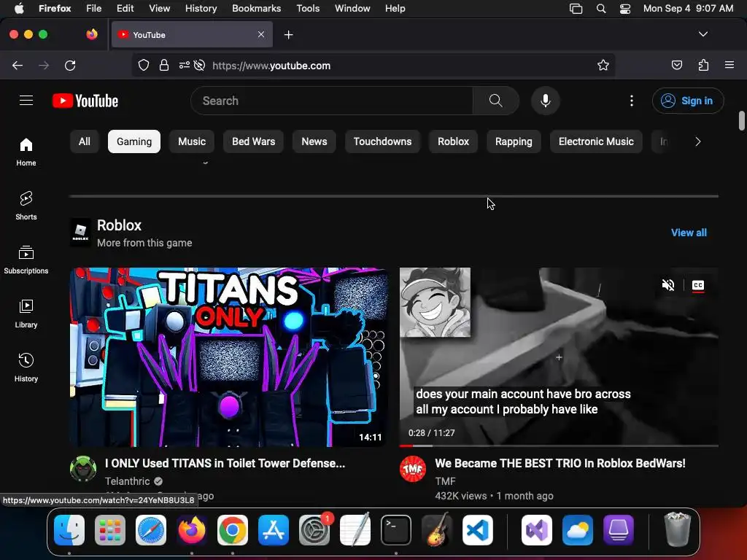Screen dimensions: 747x560
Task: Click the Roblox game icon
Action: pyautogui.click(x=80, y=233)
